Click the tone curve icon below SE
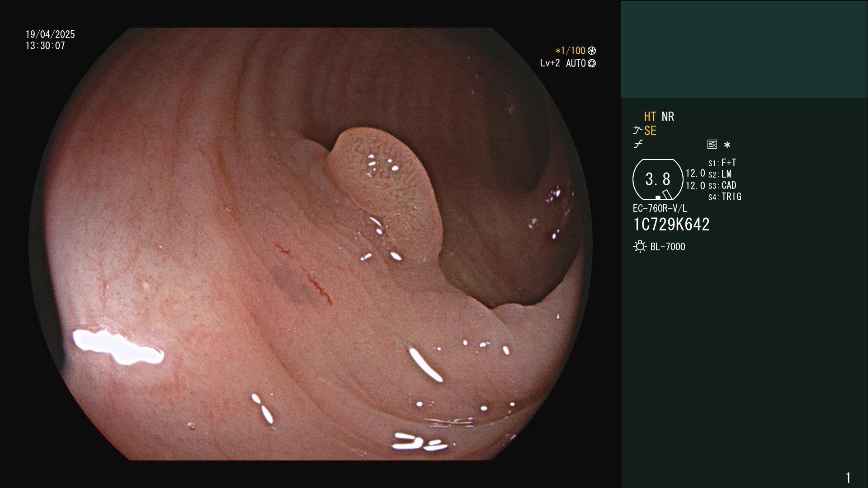868x488 pixels. coord(638,144)
